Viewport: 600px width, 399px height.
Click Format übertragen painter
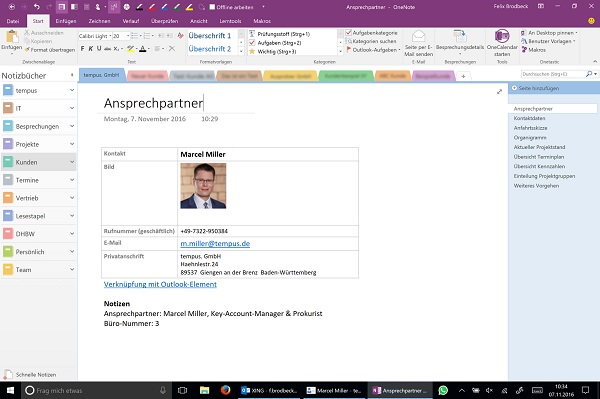[x=50, y=50]
